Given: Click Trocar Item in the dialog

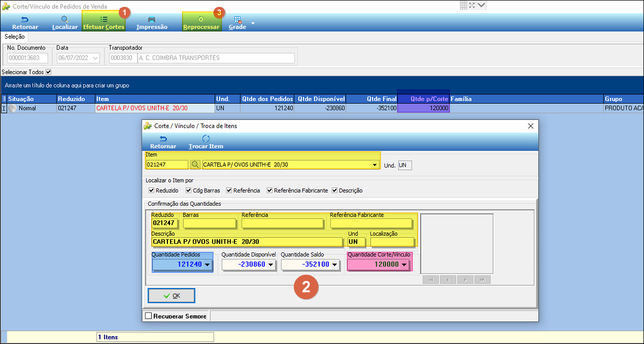Looking at the screenshot, I should coord(206,142).
